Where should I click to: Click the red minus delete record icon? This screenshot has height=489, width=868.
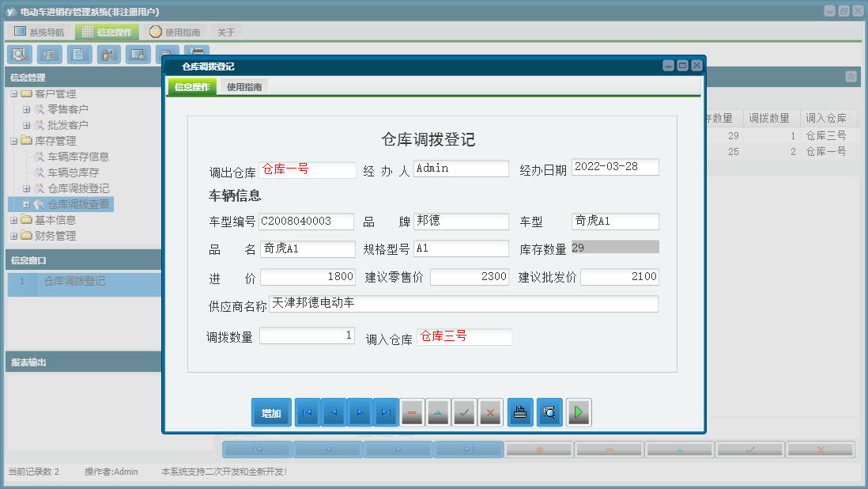412,412
